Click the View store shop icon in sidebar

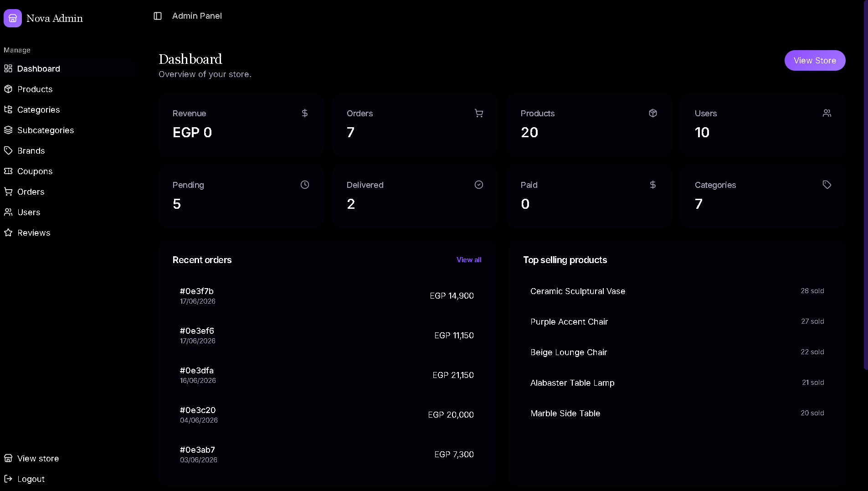[8, 458]
